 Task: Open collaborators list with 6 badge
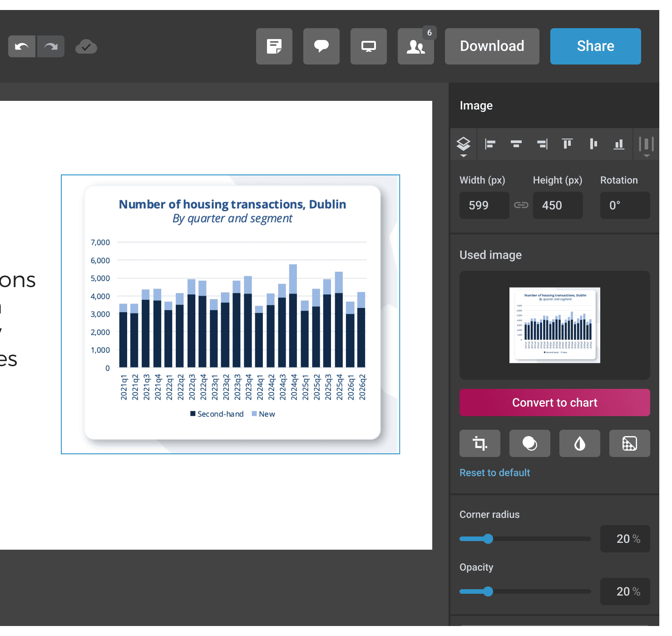click(x=416, y=46)
